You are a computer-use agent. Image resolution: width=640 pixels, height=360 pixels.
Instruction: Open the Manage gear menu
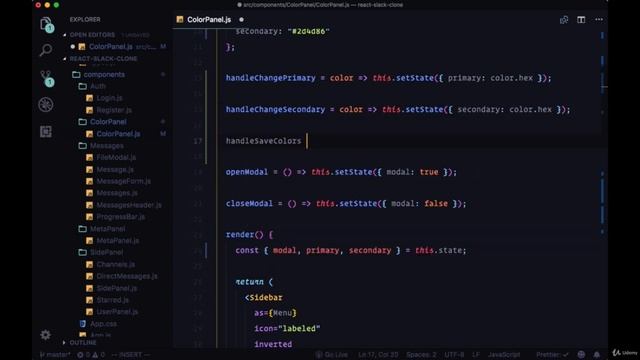[x=46, y=335]
